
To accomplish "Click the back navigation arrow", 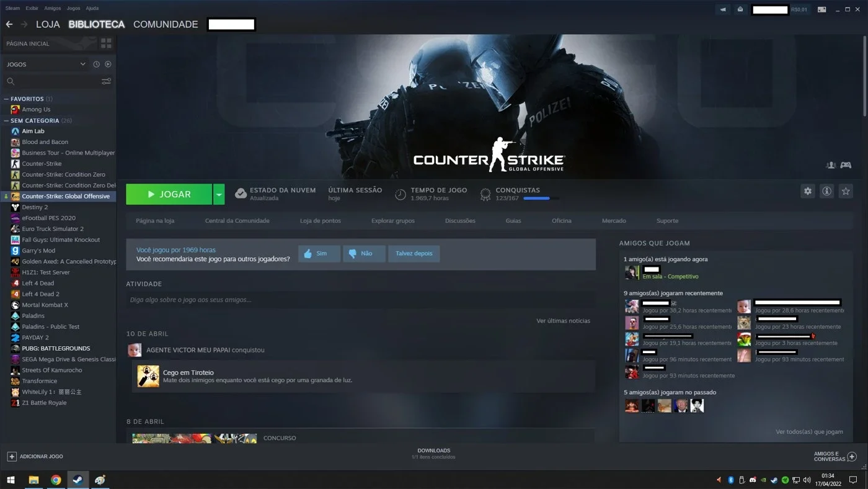I will (9, 24).
